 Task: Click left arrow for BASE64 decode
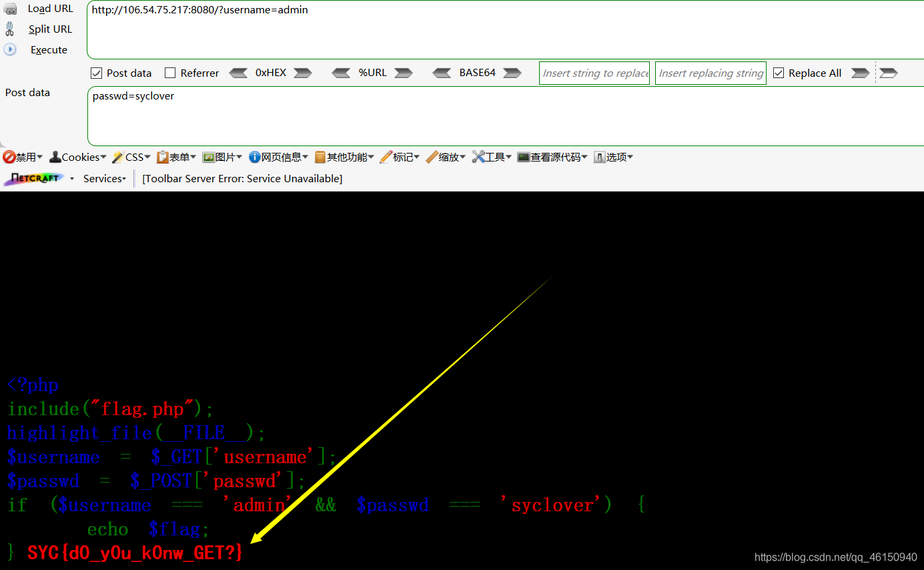[x=442, y=73]
